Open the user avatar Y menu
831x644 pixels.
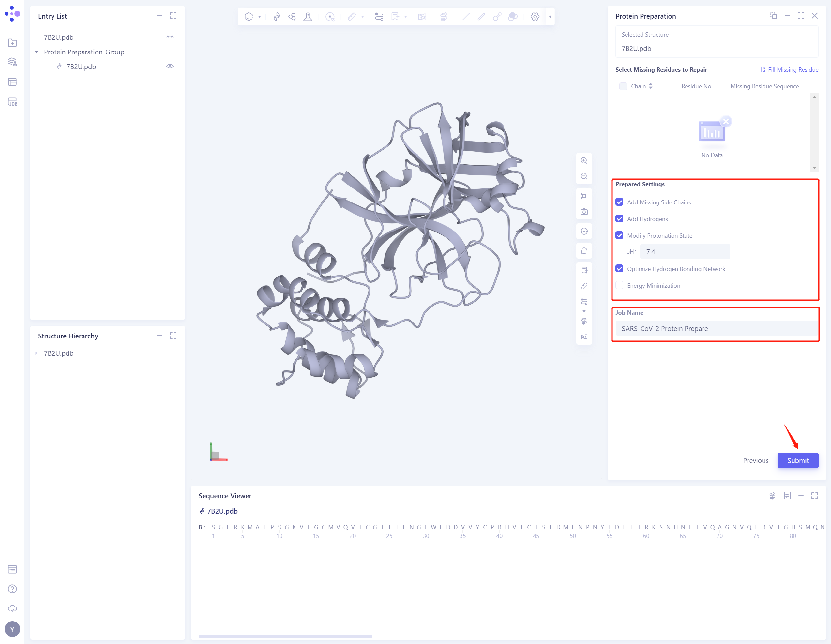[12, 629]
